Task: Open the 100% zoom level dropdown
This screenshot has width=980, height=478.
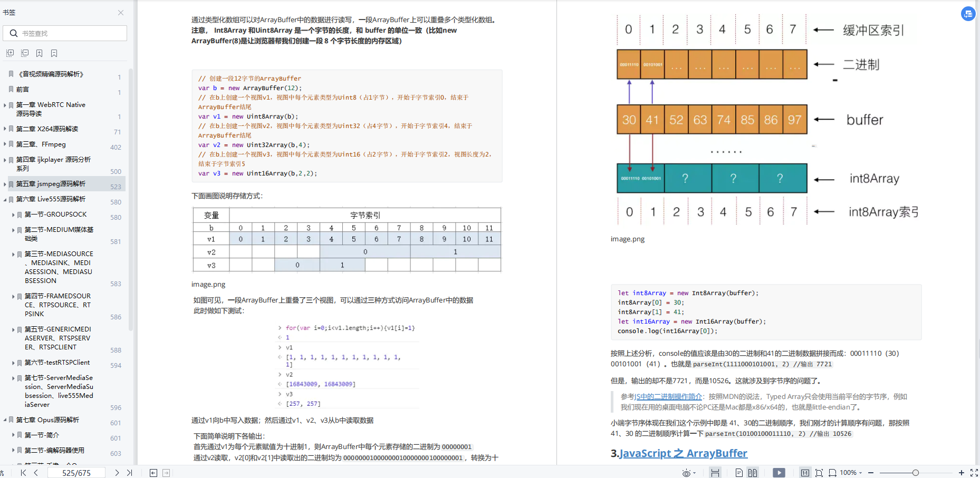Action: pyautogui.click(x=851, y=473)
